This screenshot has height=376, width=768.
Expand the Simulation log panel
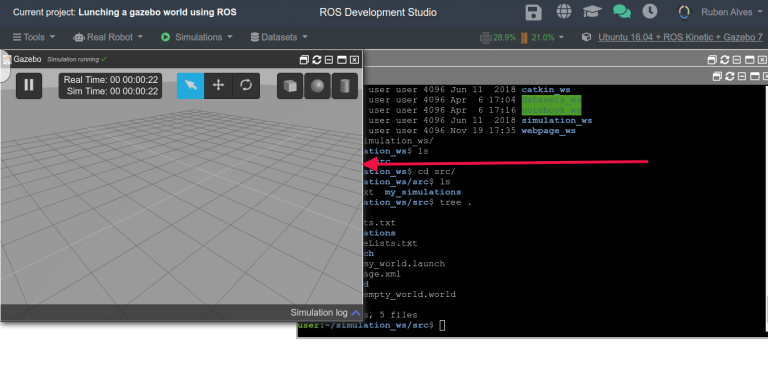pyautogui.click(x=325, y=313)
